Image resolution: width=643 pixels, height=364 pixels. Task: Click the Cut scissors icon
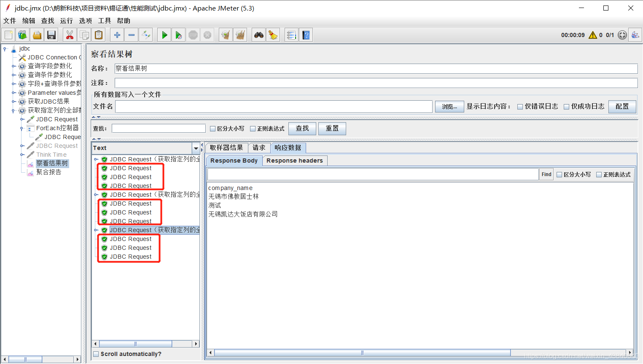coord(70,35)
